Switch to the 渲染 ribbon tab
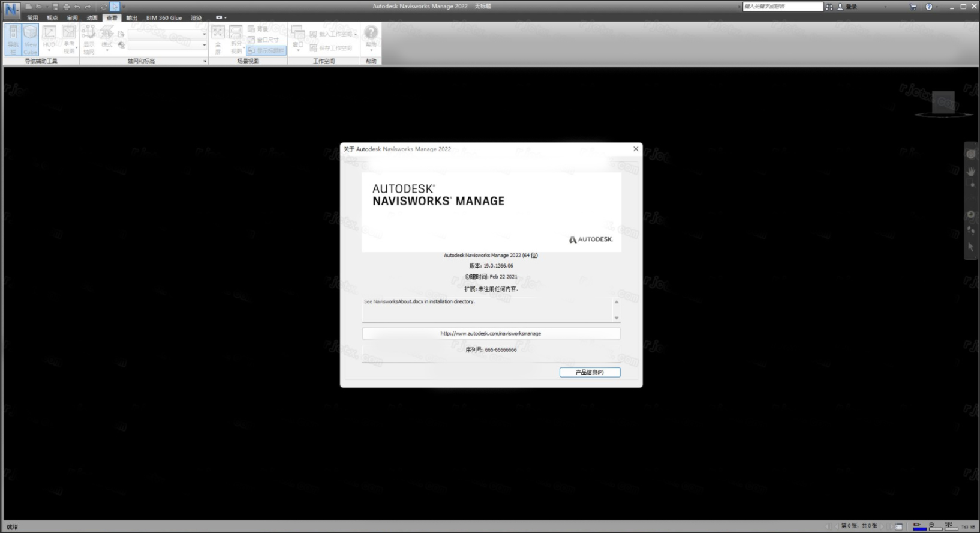This screenshot has height=533, width=980. [196, 18]
